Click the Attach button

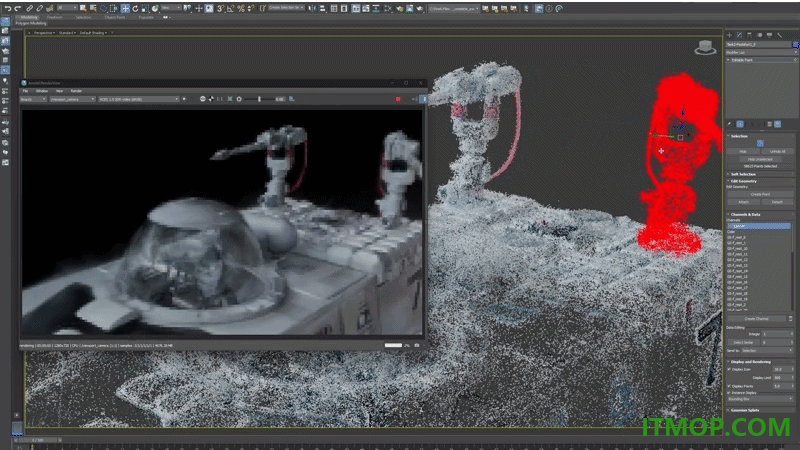pyautogui.click(x=743, y=202)
